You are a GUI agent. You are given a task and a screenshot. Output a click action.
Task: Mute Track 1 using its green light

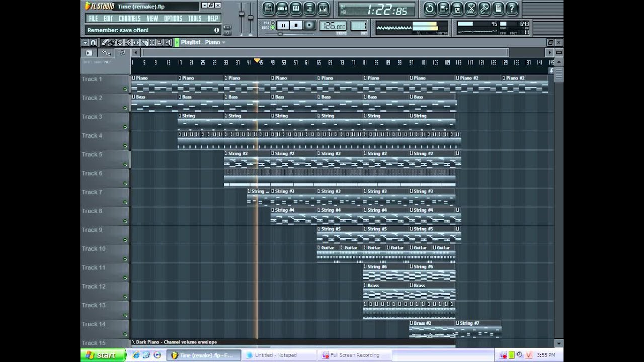point(125,89)
